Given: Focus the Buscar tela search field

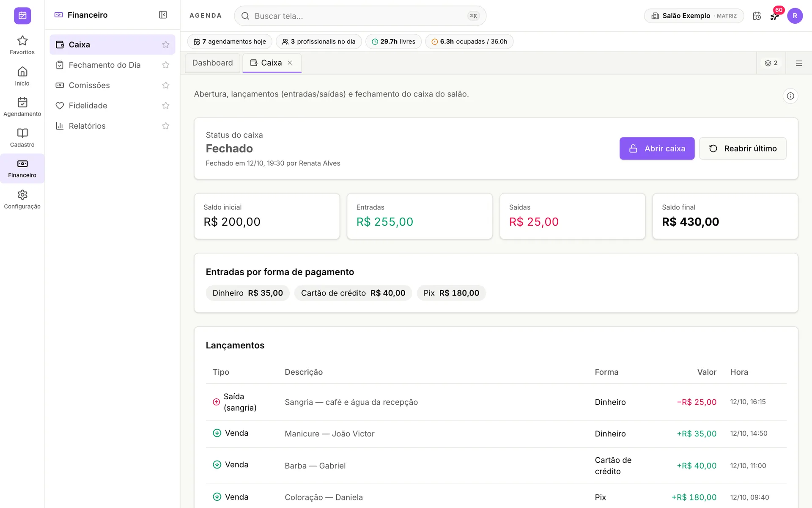Looking at the screenshot, I should pyautogui.click(x=360, y=16).
